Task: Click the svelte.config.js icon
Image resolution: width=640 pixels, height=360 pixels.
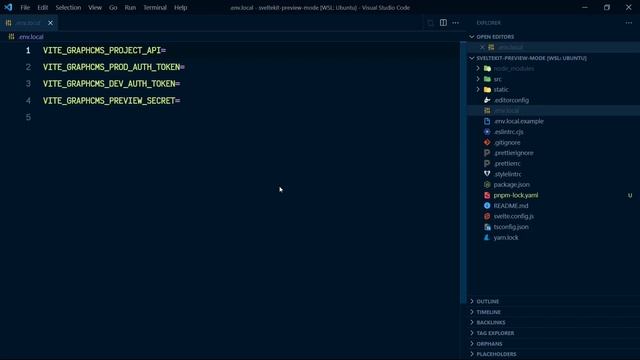Action: pos(487,216)
